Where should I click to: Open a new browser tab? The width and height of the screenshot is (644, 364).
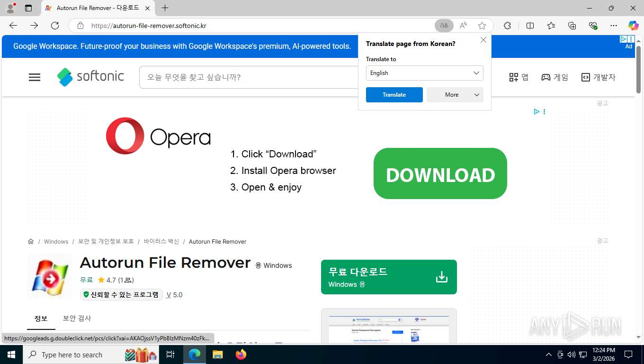pyautogui.click(x=165, y=8)
